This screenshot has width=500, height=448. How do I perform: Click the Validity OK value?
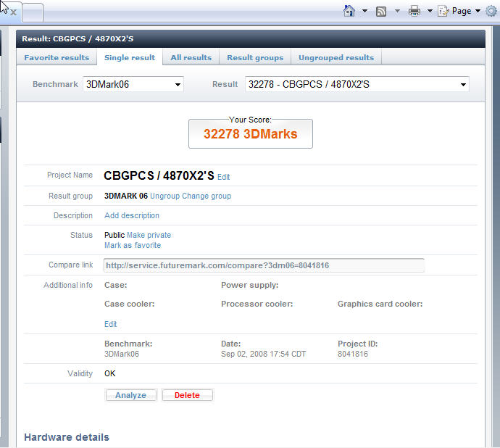(x=109, y=373)
